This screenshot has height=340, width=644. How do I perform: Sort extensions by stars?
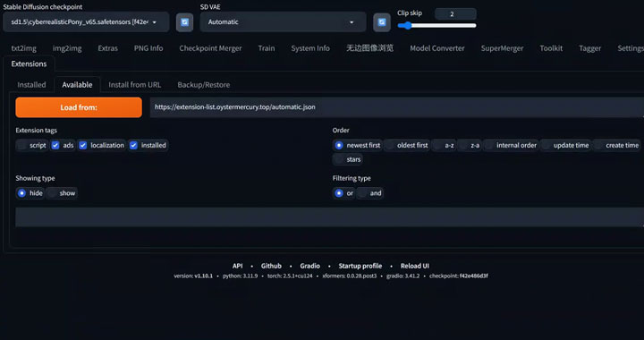click(347, 159)
